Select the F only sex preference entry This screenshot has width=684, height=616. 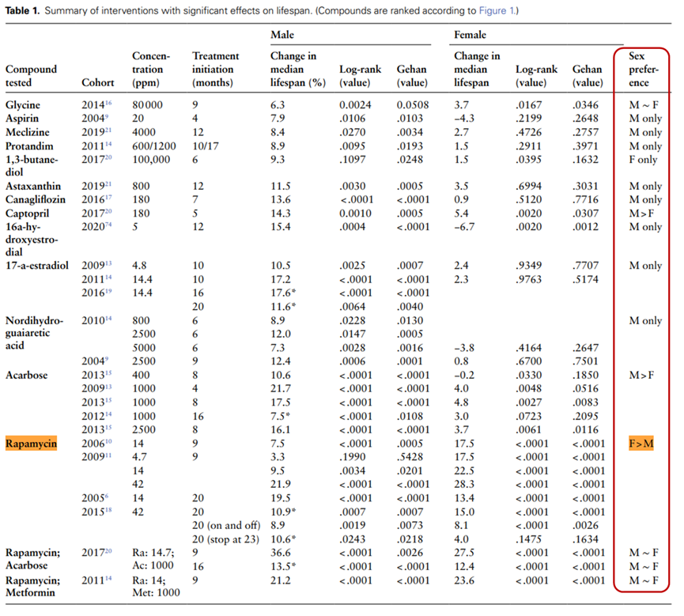[x=641, y=159]
